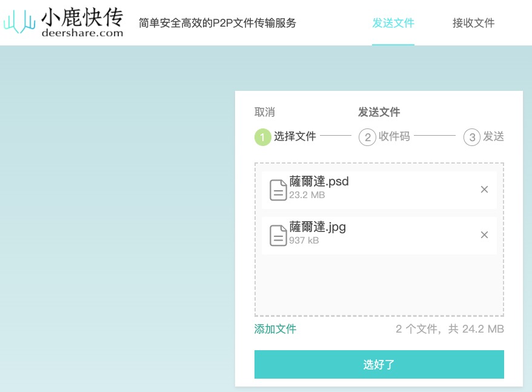Click the 发送文件 panel heading
Viewport: 532px width, 392px height.
[x=379, y=112]
